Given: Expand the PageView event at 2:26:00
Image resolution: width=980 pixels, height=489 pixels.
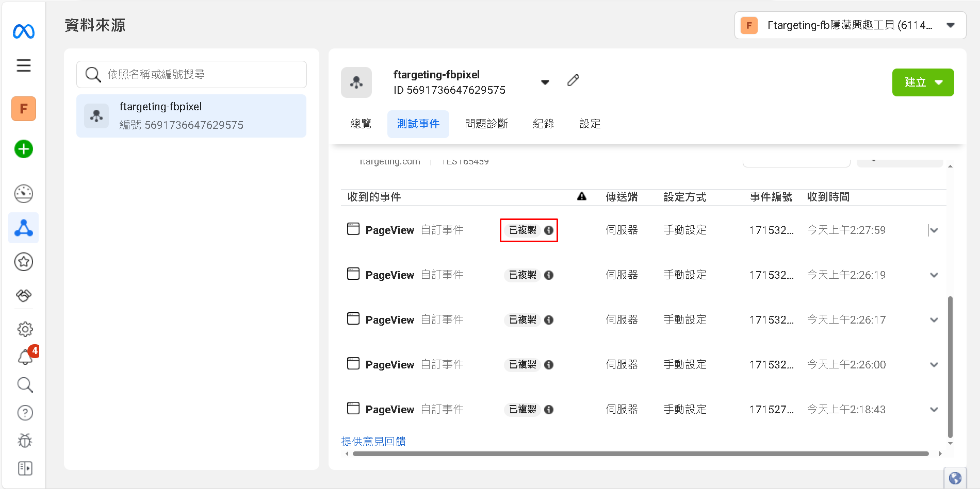Looking at the screenshot, I should [x=934, y=365].
